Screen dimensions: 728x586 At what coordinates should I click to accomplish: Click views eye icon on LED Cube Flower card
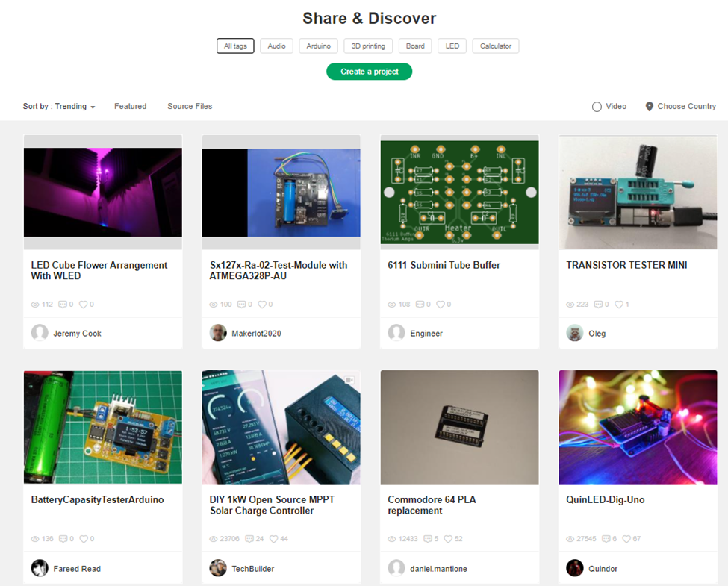coord(35,305)
